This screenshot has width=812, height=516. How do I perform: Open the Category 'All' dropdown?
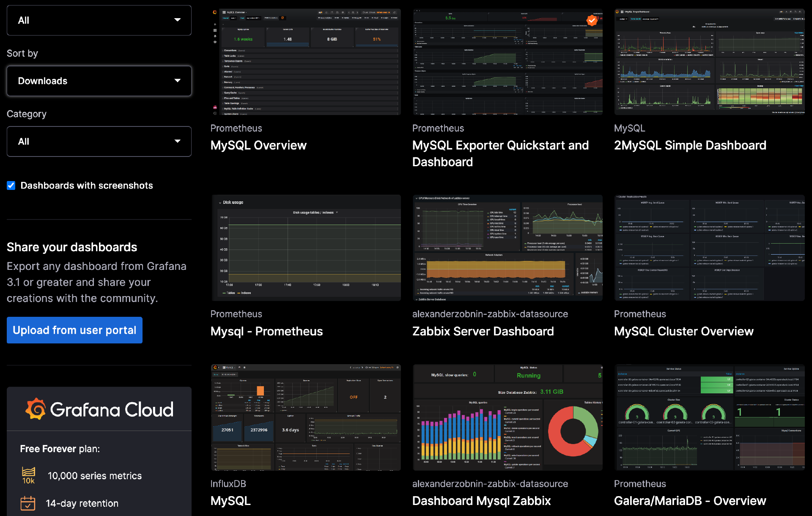tap(99, 142)
